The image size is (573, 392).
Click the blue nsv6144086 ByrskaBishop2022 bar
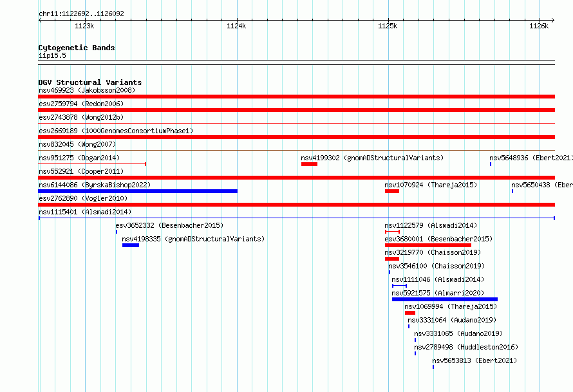coord(138,191)
